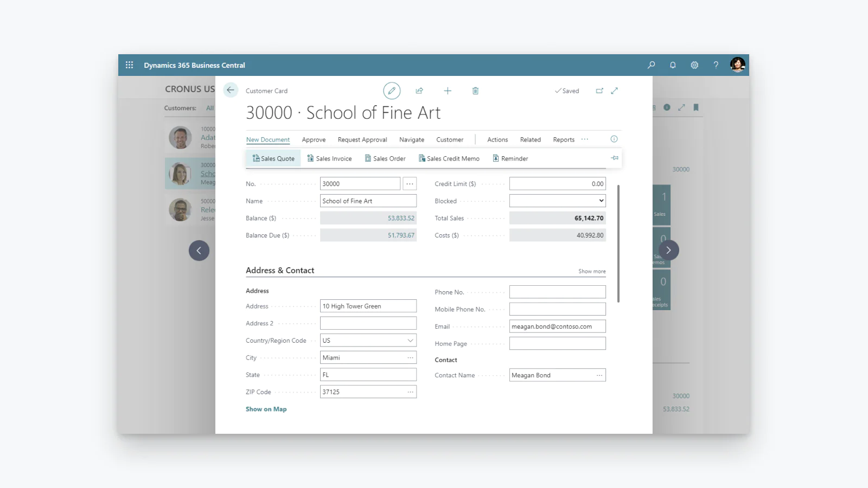Open the Navigate menu
868x488 pixels.
coord(412,140)
